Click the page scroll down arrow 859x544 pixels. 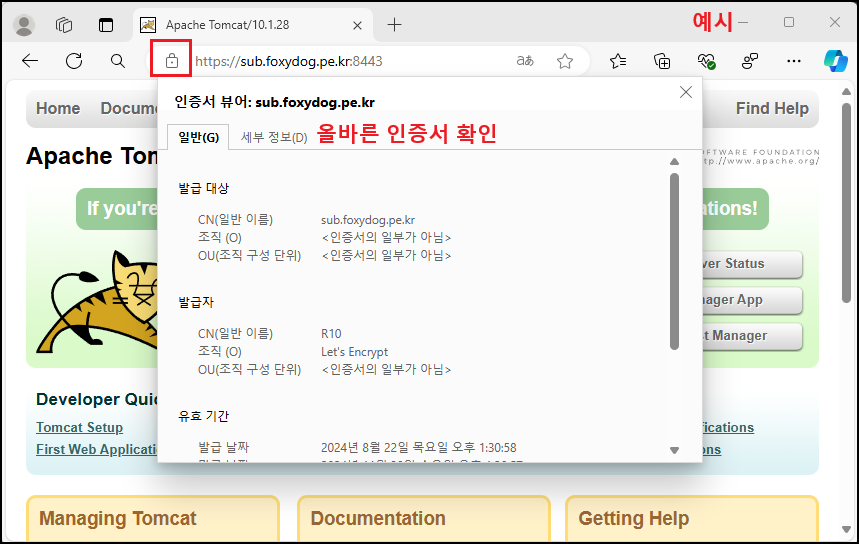[x=846, y=529]
